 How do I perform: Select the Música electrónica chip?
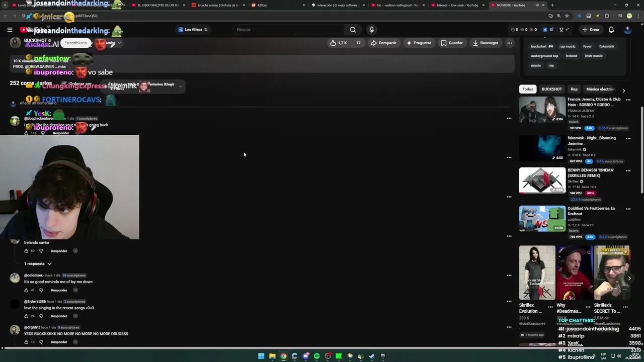click(601, 89)
